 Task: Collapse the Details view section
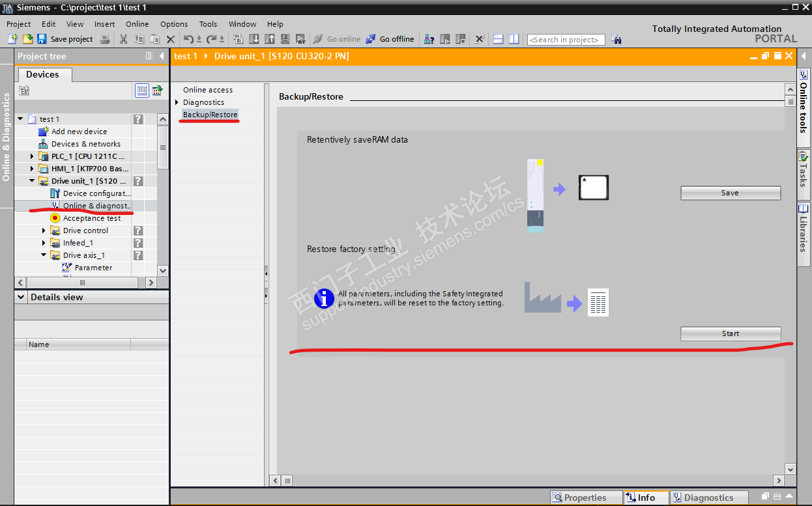pos(21,297)
